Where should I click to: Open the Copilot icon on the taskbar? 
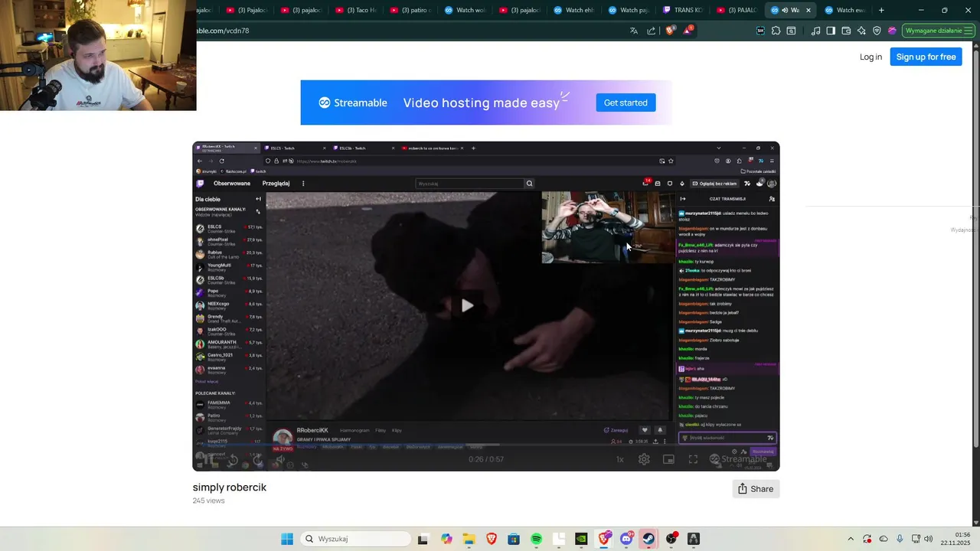(x=446, y=539)
